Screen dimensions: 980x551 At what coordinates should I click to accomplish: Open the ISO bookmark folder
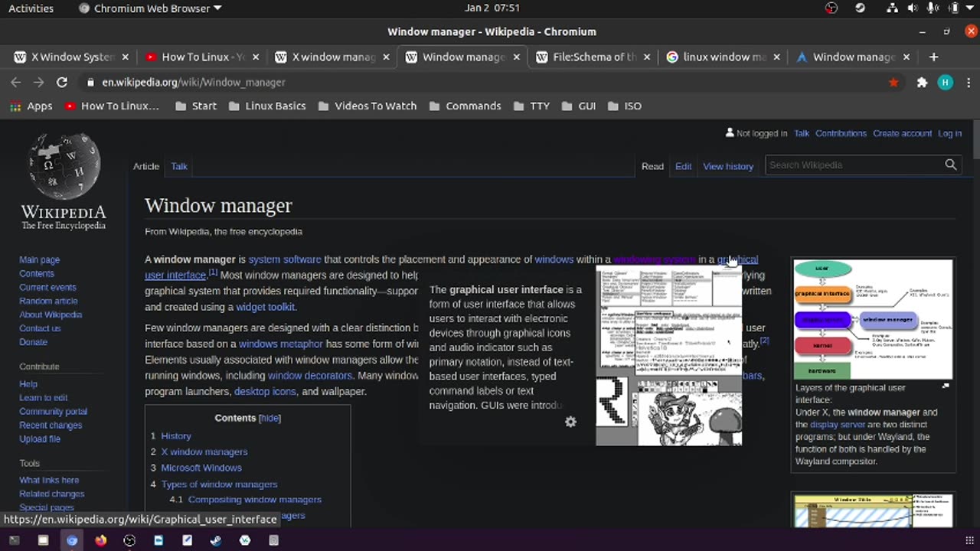pos(625,106)
